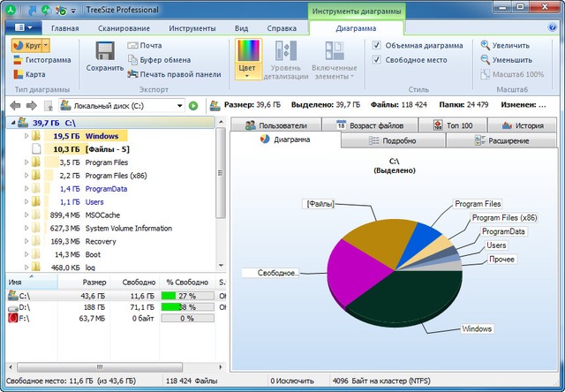Viewport: 565px width, 392px height.
Task: Click the C:\ 27 % free progress bar
Action: tap(188, 296)
